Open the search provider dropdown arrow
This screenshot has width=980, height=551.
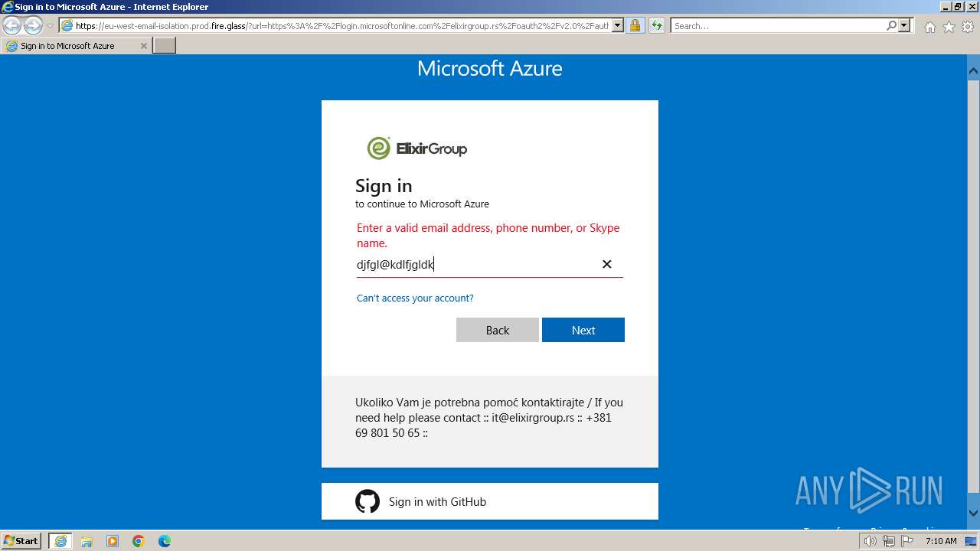pos(905,26)
